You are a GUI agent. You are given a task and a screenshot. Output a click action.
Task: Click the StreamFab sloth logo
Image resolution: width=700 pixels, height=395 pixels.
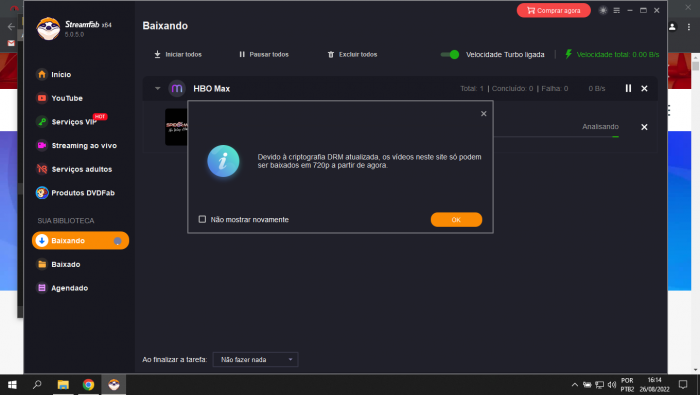point(48,29)
